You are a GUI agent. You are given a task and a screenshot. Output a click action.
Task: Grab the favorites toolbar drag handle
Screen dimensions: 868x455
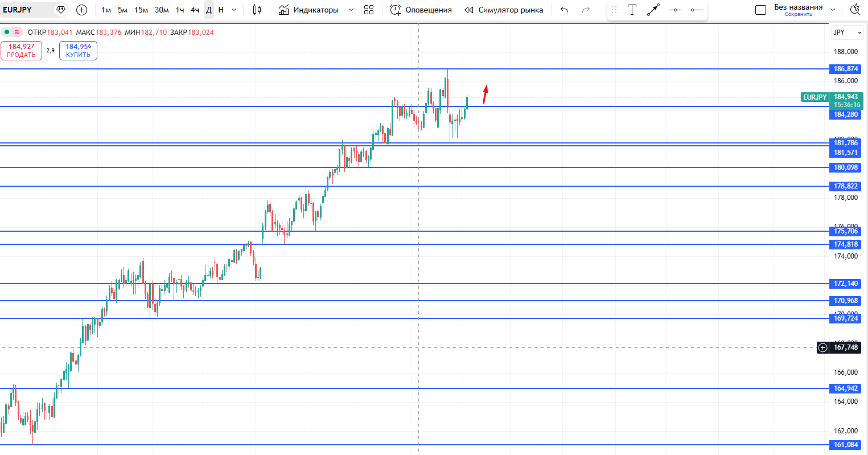coord(614,10)
